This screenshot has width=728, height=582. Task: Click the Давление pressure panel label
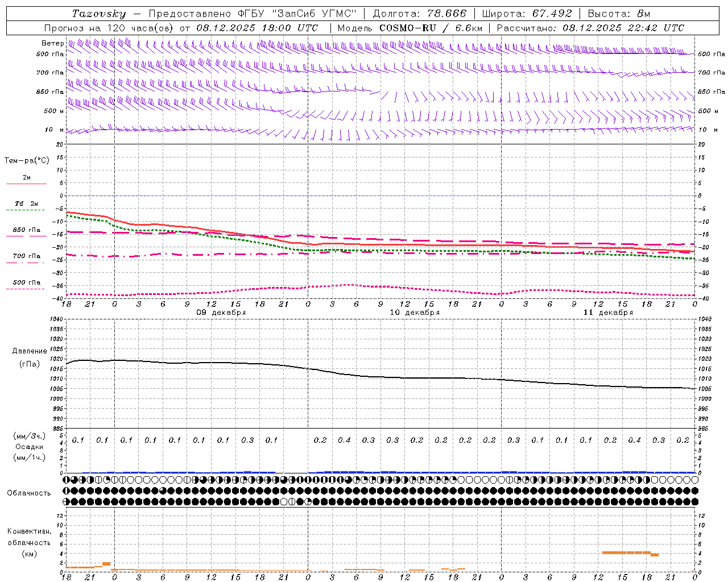tap(30, 351)
